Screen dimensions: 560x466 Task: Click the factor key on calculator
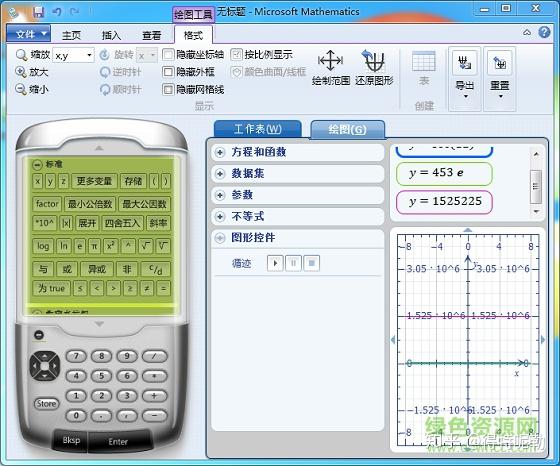click(x=47, y=204)
